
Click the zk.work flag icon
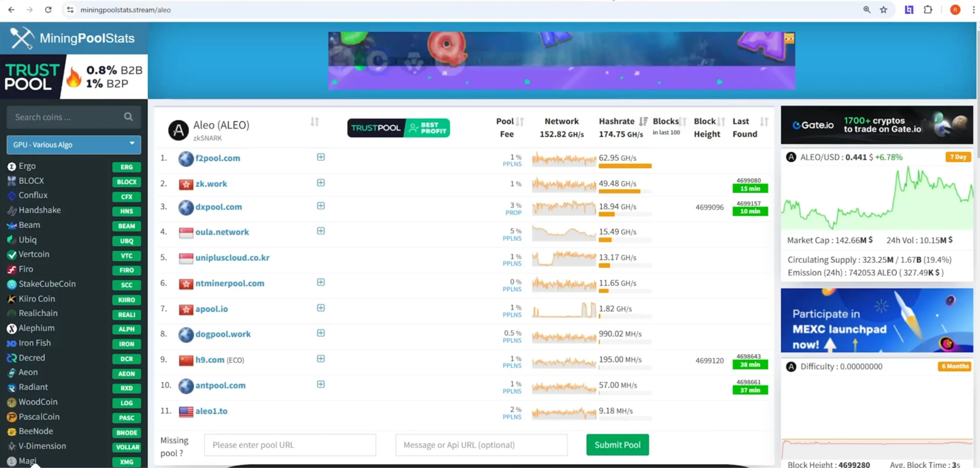186,184
